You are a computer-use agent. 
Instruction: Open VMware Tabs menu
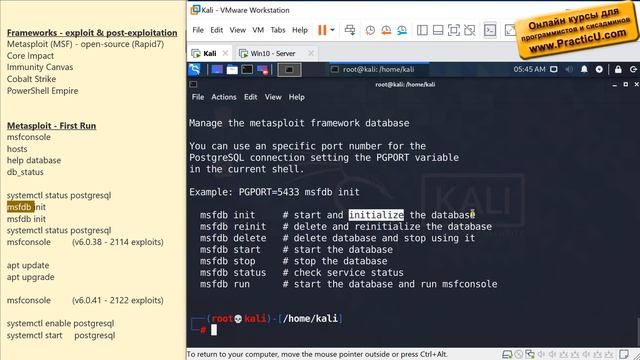point(278,30)
